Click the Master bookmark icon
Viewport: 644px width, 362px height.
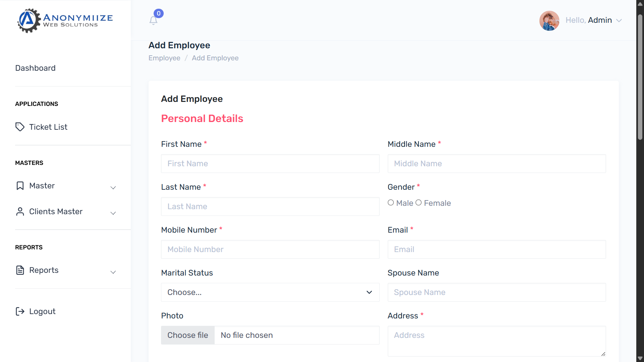tap(20, 186)
